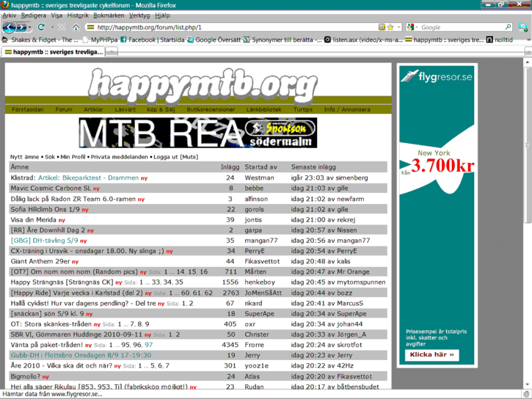This screenshot has height=399, width=532.
Task: Click the 'Klicka här' button in the flygresor ad
Action: pos(431,355)
